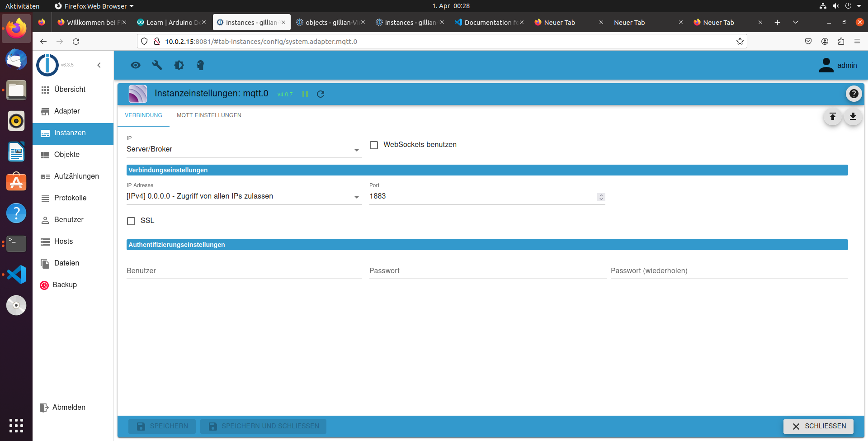This screenshot has height=441, width=868.
Task: Show Protokolle logs
Action: click(x=73, y=198)
